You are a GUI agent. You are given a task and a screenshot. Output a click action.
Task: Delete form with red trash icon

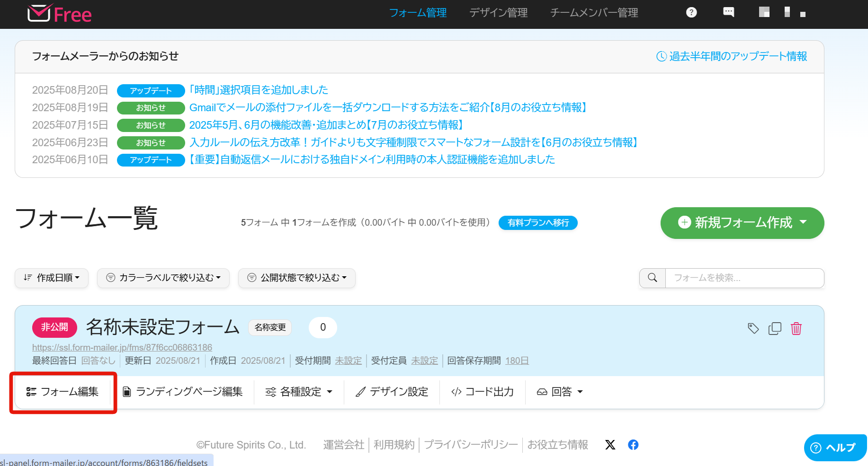(796, 328)
